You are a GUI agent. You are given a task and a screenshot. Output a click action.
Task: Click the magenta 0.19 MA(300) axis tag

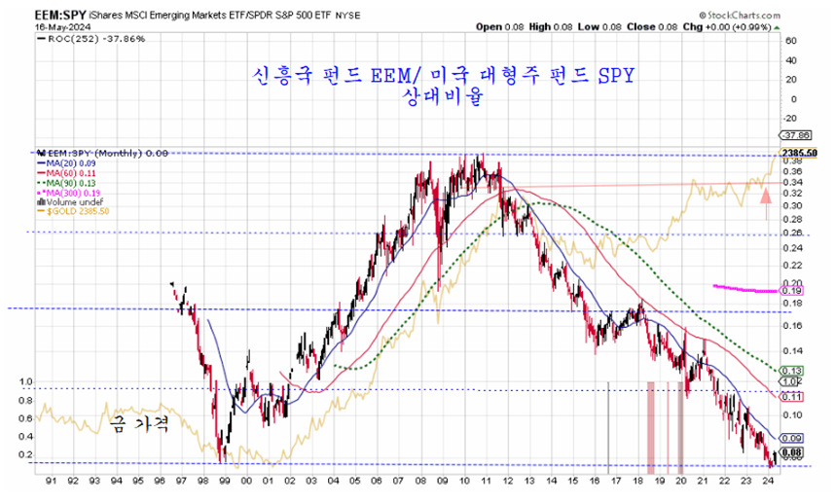[x=792, y=290]
